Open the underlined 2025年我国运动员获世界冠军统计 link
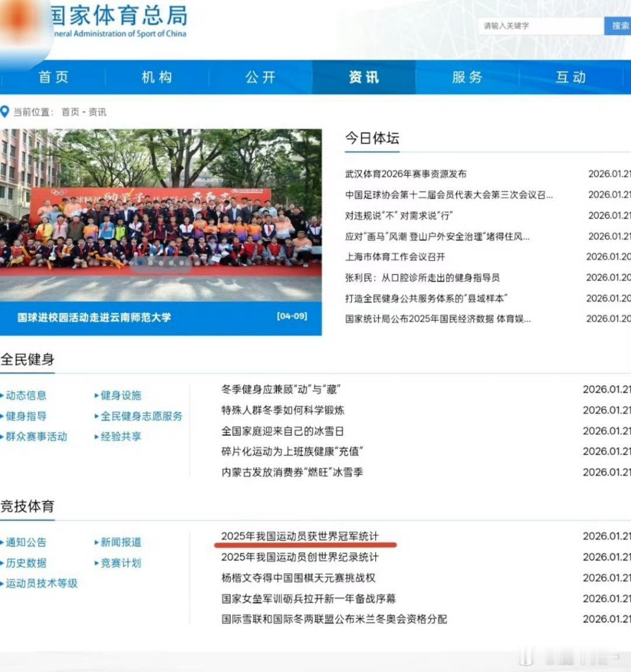Viewport: 631px width, 672px height. (301, 536)
